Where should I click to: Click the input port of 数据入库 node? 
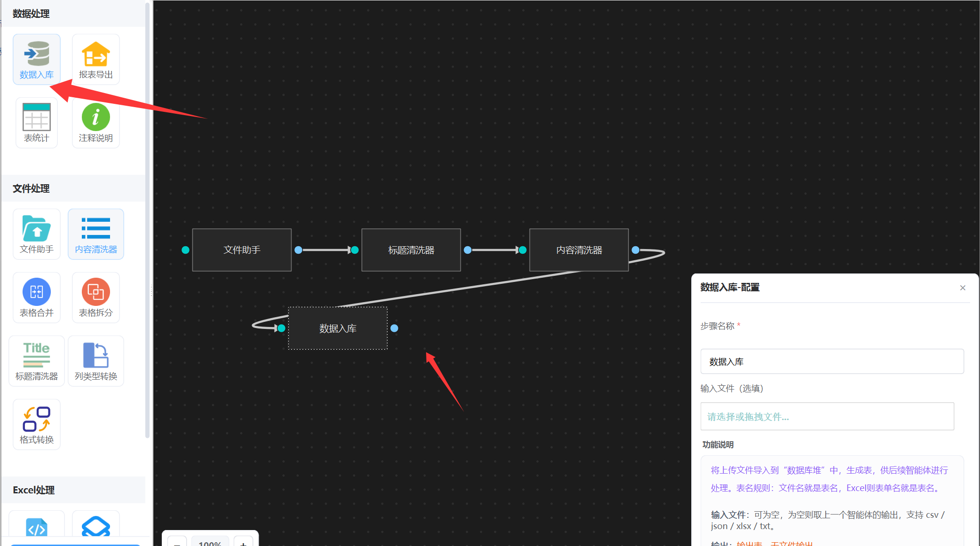pyautogui.click(x=281, y=328)
